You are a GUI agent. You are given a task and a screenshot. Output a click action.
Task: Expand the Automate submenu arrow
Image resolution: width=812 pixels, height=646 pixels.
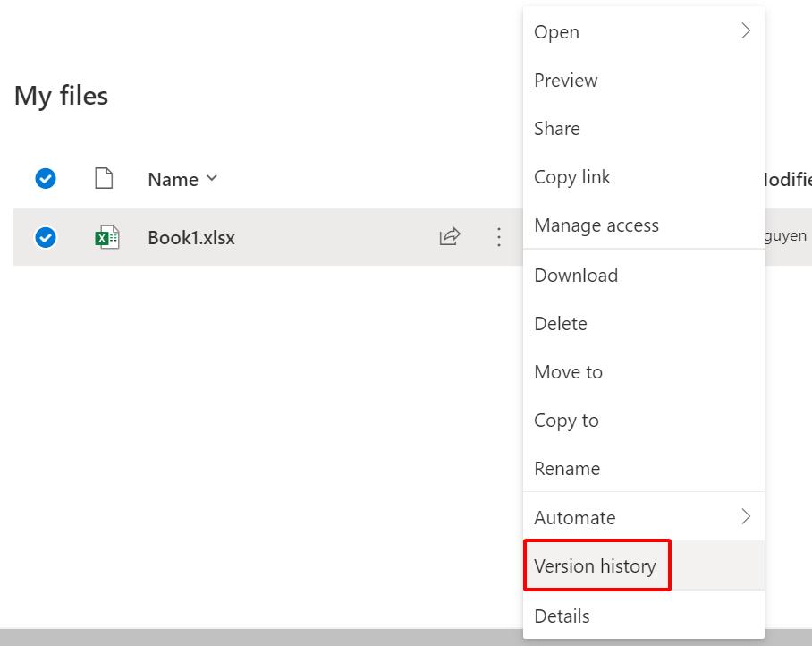(745, 517)
